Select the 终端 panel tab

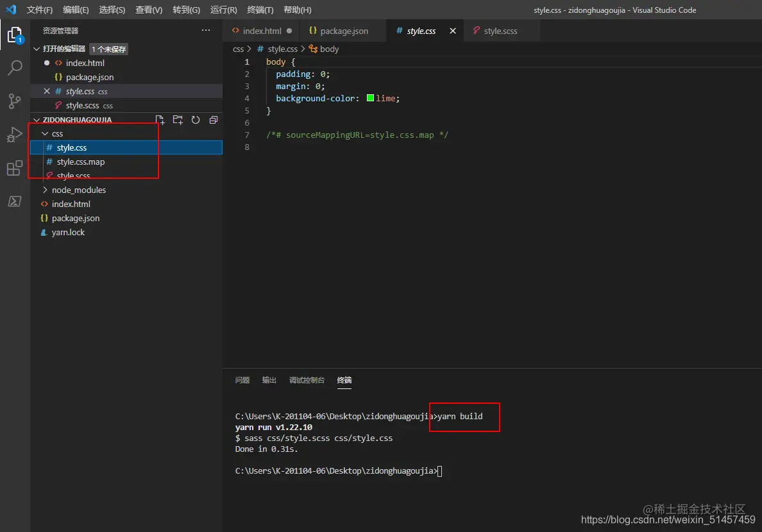344,380
